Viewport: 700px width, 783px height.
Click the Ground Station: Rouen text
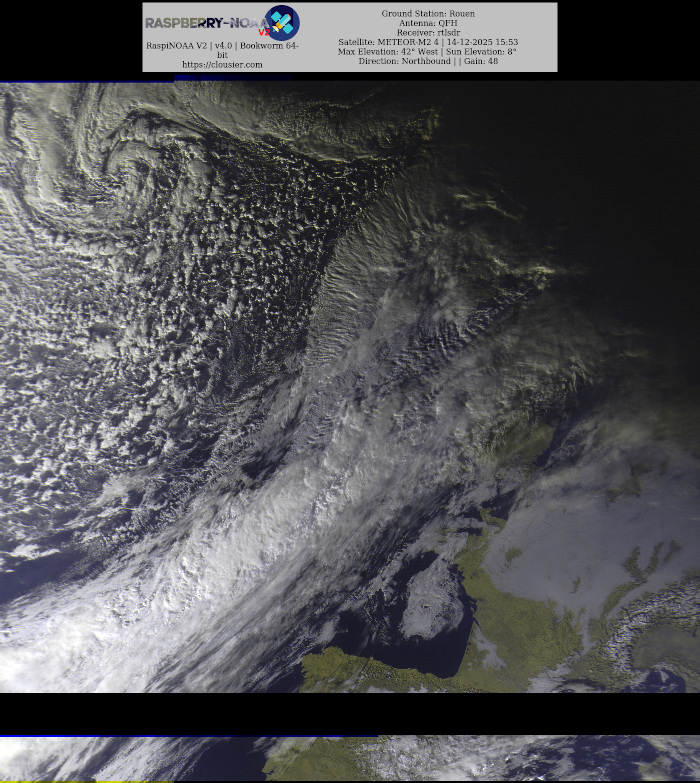point(428,14)
